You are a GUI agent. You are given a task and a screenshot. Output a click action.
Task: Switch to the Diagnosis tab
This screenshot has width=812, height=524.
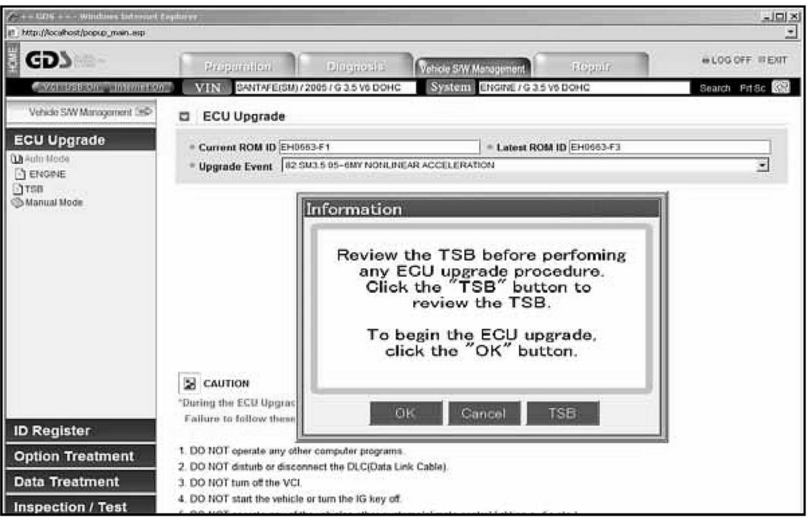355,67
